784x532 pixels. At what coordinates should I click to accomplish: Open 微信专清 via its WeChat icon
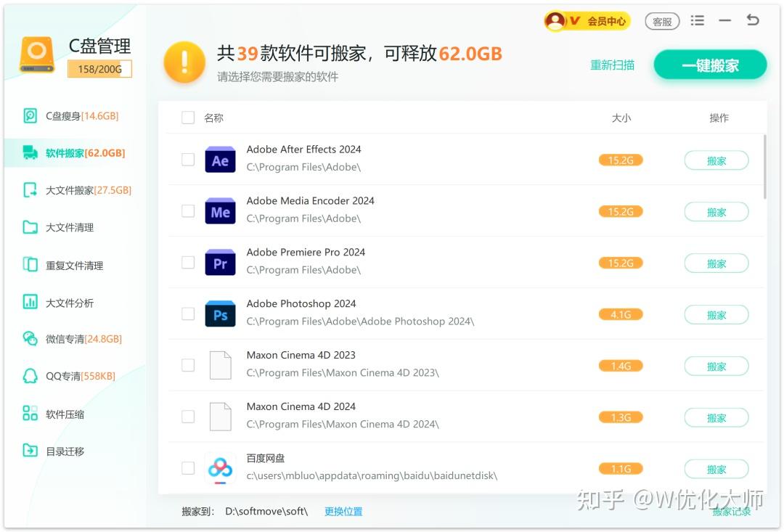pyautogui.click(x=30, y=338)
